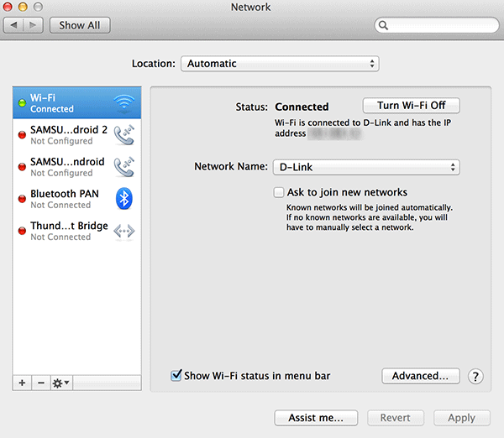
Task: Uncheck Show Wi-Fi status in menu bar
Action: click(176, 376)
